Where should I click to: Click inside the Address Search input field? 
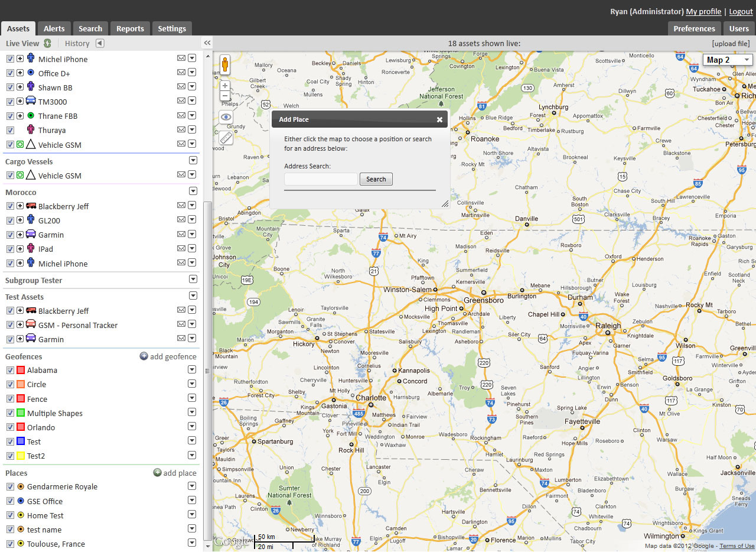pos(321,178)
